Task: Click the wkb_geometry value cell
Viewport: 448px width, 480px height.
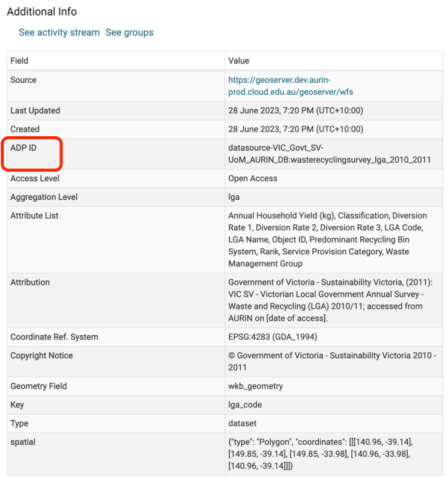Action: pyautogui.click(x=255, y=386)
